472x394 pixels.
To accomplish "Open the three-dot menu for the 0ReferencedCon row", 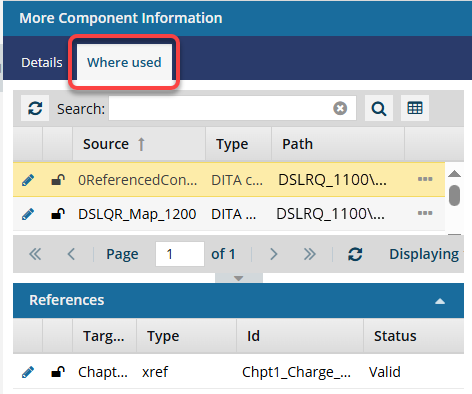I will tap(425, 179).
